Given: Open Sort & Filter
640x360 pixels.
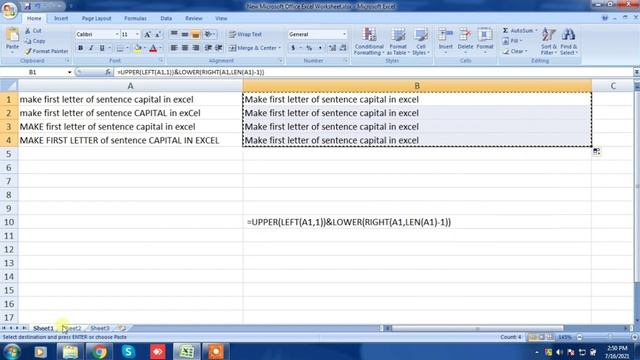Looking at the screenshot, I should tap(549, 41).
